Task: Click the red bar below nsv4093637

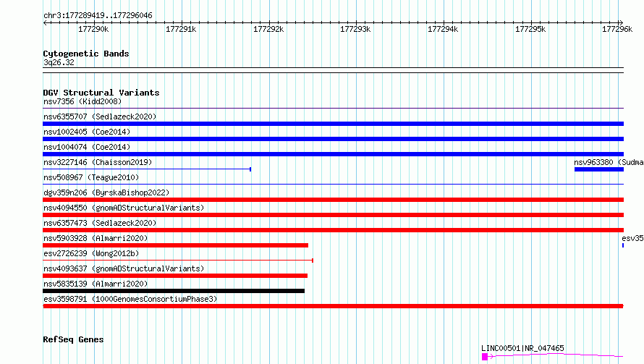Action: tap(175, 276)
